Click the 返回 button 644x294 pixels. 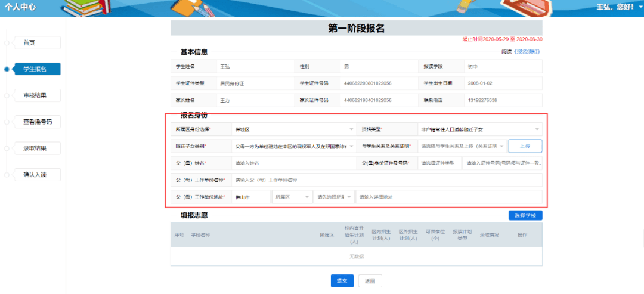[370, 281]
